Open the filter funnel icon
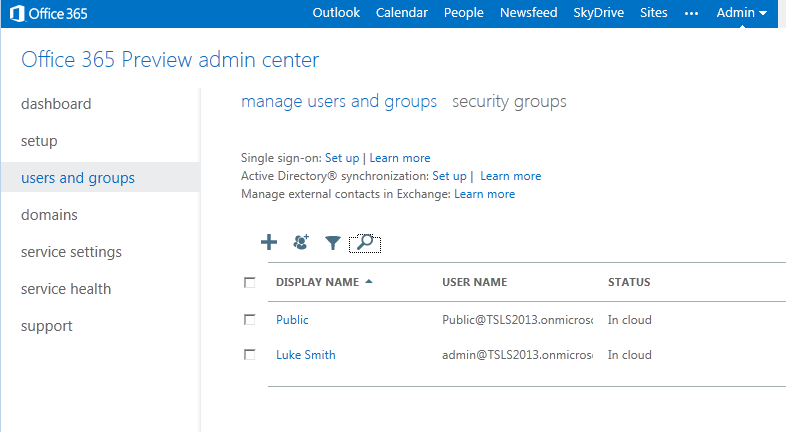This screenshot has width=786, height=432. pyautogui.click(x=332, y=242)
